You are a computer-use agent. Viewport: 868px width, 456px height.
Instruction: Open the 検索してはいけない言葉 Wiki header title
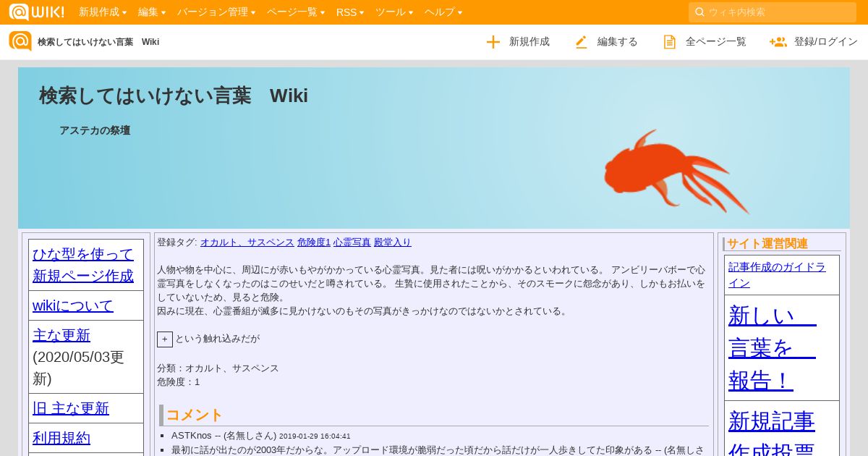tap(174, 96)
